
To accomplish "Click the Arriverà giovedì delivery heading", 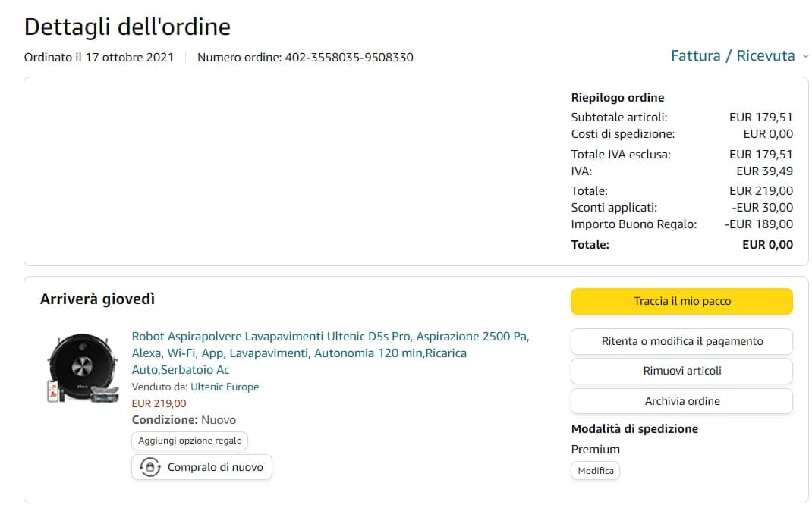I will (x=97, y=299).
